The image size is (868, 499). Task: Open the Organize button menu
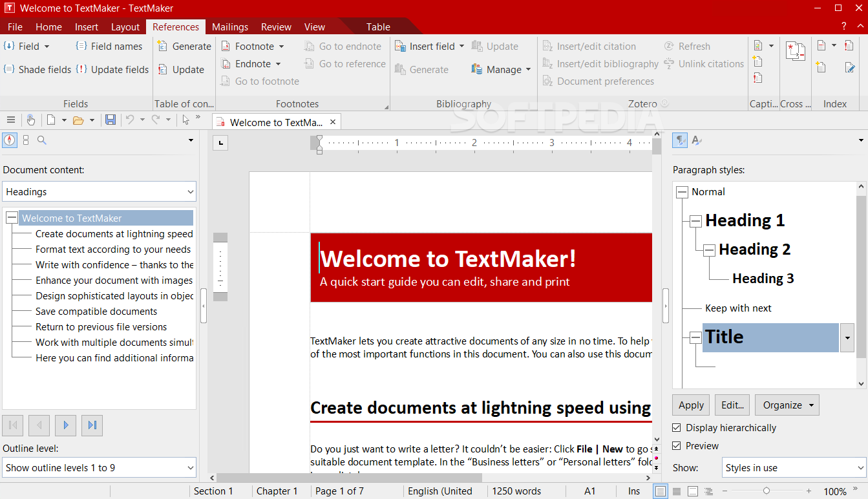787,405
